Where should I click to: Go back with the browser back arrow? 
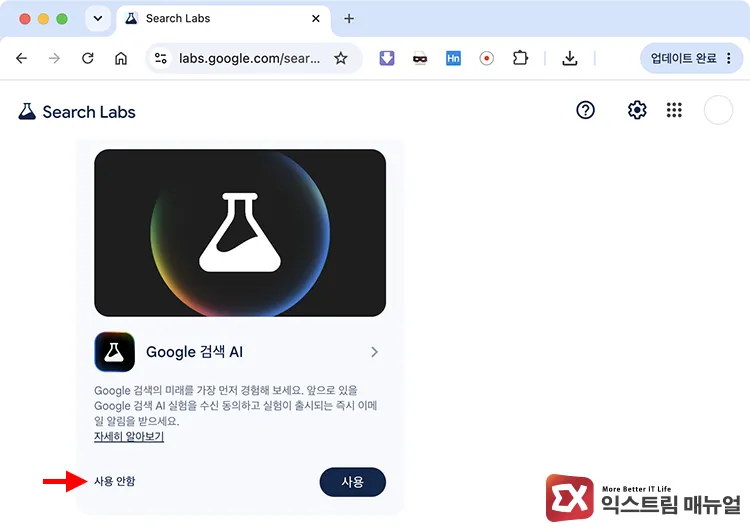coord(22,58)
